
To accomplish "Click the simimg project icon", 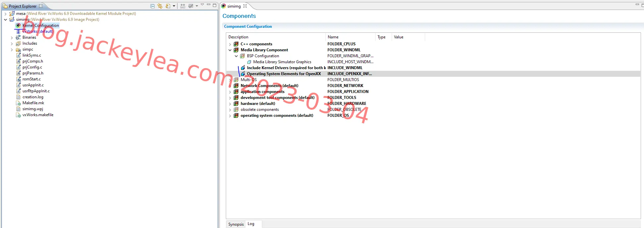I will click(12, 20).
